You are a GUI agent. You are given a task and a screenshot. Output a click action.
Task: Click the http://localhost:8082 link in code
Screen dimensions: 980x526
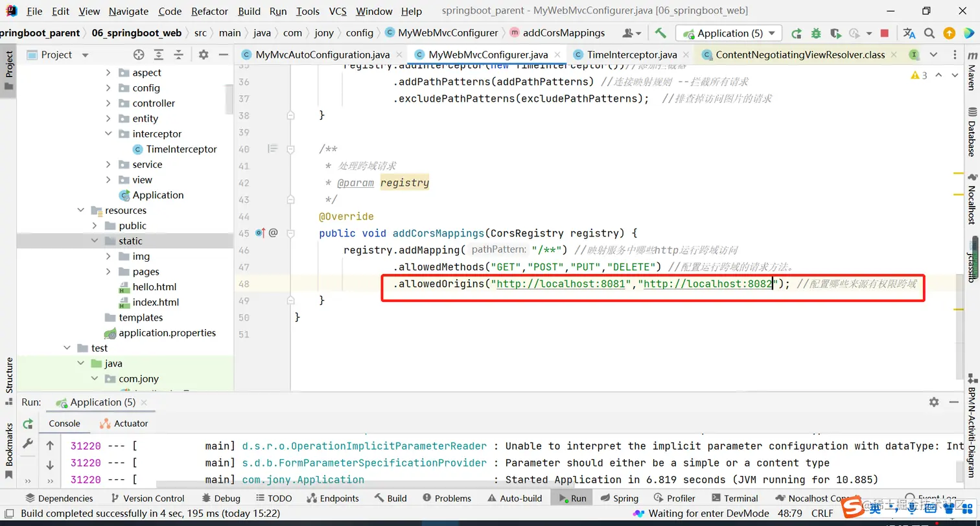point(708,284)
